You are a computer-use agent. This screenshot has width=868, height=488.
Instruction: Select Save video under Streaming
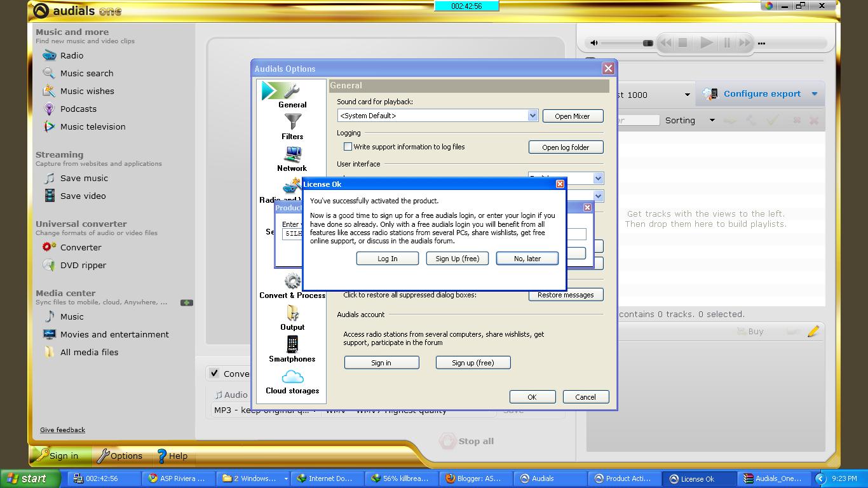(x=74, y=196)
